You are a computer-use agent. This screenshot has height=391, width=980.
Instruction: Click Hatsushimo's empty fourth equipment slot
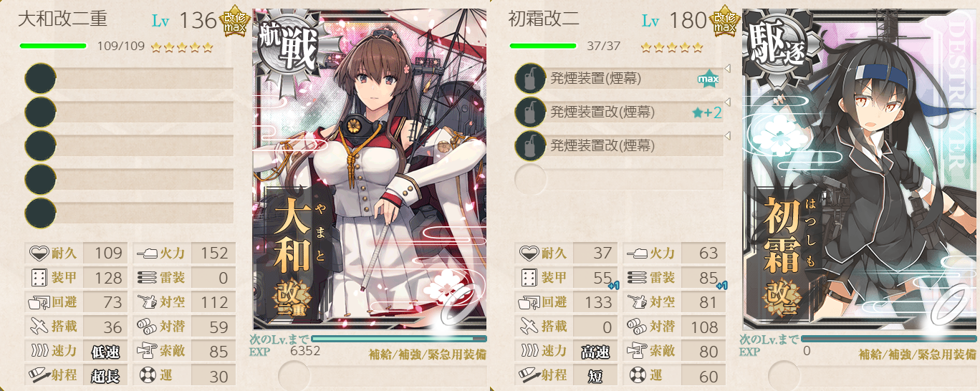coord(618,179)
